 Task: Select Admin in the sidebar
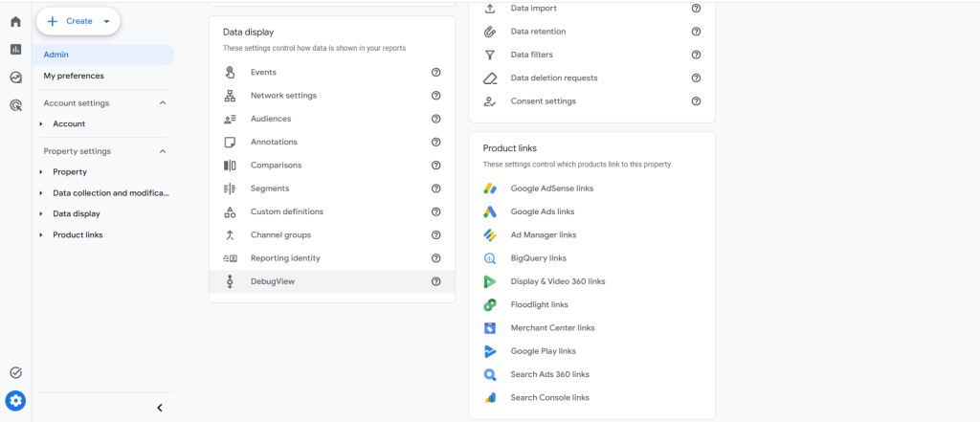click(103, 55)
